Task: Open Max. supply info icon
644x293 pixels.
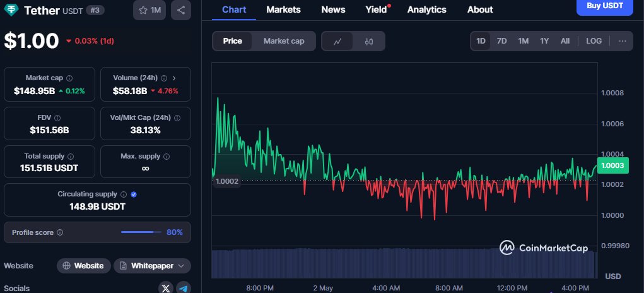Action: coord(167,157)
